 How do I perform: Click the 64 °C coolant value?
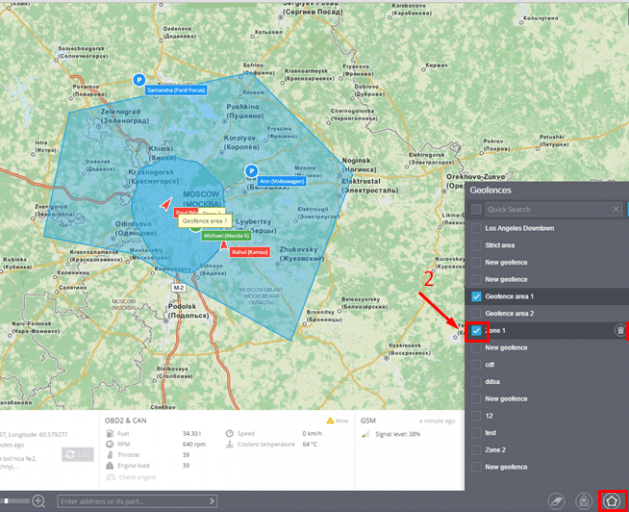(310, 444)
